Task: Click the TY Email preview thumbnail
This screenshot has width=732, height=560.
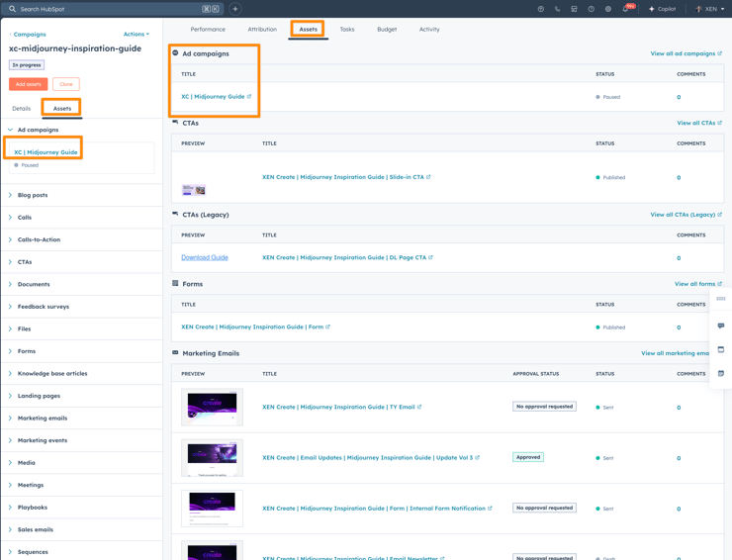Action: click(x=212, y=408)
